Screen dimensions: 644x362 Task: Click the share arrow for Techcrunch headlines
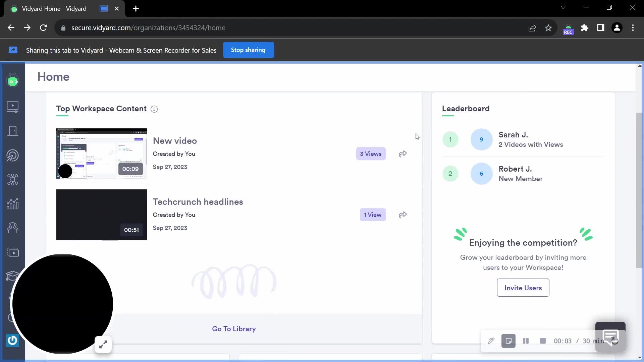point(403,215)
